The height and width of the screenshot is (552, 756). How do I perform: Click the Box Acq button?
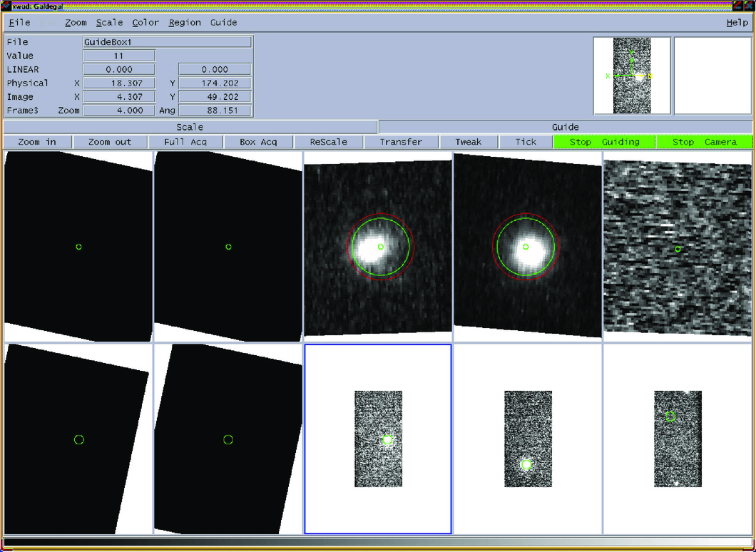pos(258,142)
